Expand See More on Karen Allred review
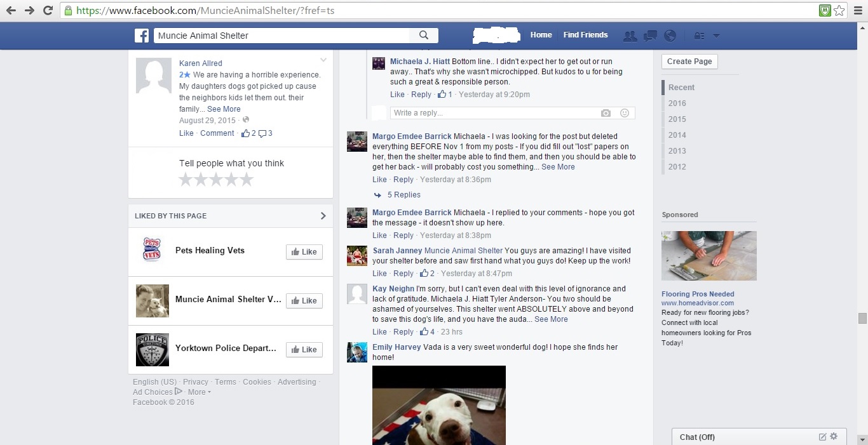Viewport: 868px width, 445px height. (224, 109)
